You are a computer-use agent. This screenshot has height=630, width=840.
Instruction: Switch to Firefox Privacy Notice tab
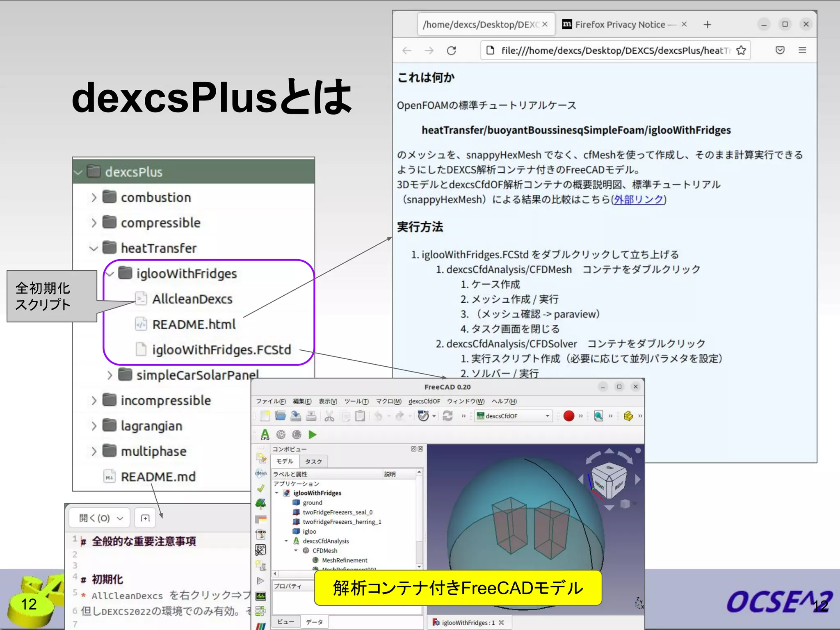625,25
